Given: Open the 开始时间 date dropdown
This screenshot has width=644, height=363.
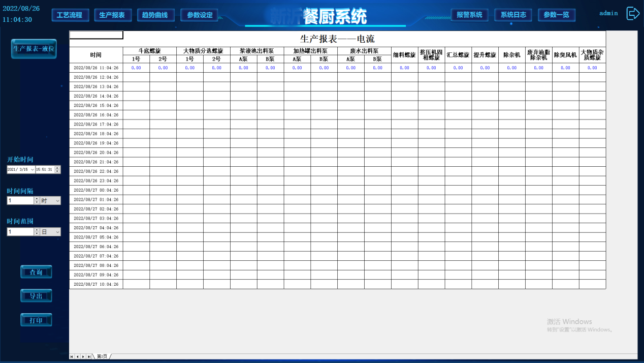Looking at the screenshot, I should pyautogui.click(x=33, y=170).
